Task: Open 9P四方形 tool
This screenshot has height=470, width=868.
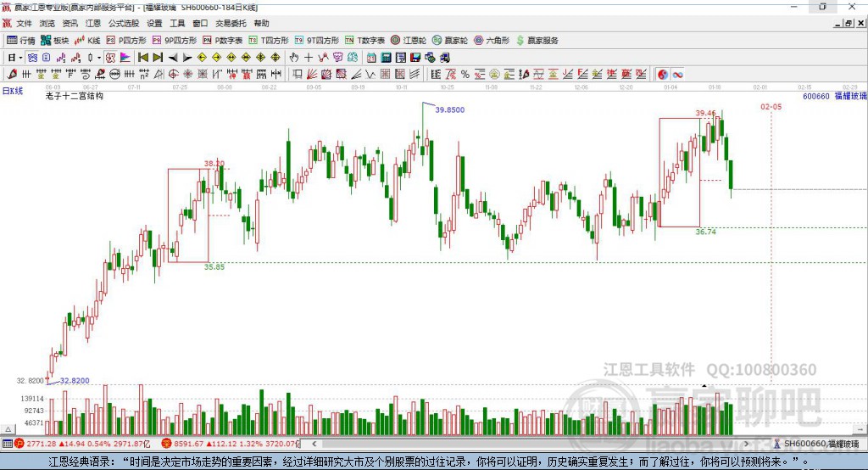Action: tap(175, 41)
